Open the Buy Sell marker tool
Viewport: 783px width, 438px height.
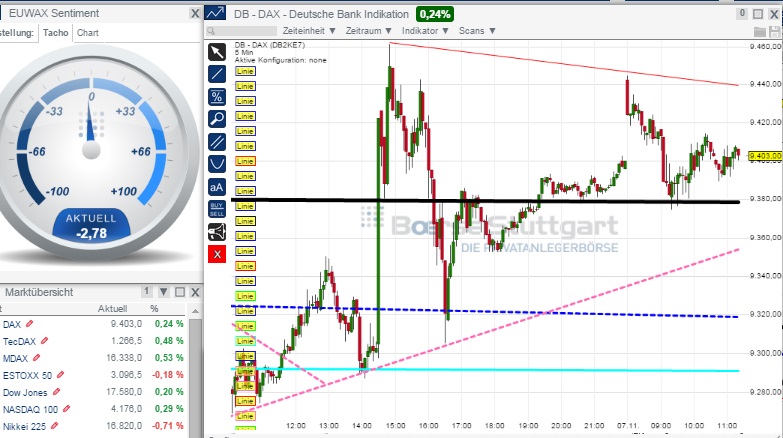(x=217, y=209)
